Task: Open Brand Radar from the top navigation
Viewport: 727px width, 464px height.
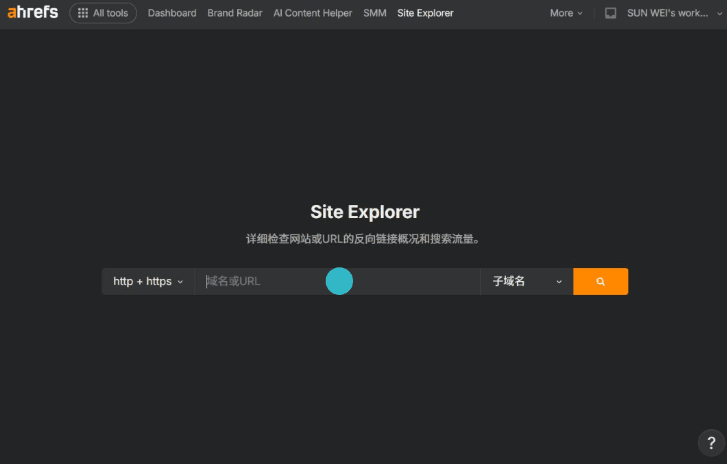Action: pos(235,13)
